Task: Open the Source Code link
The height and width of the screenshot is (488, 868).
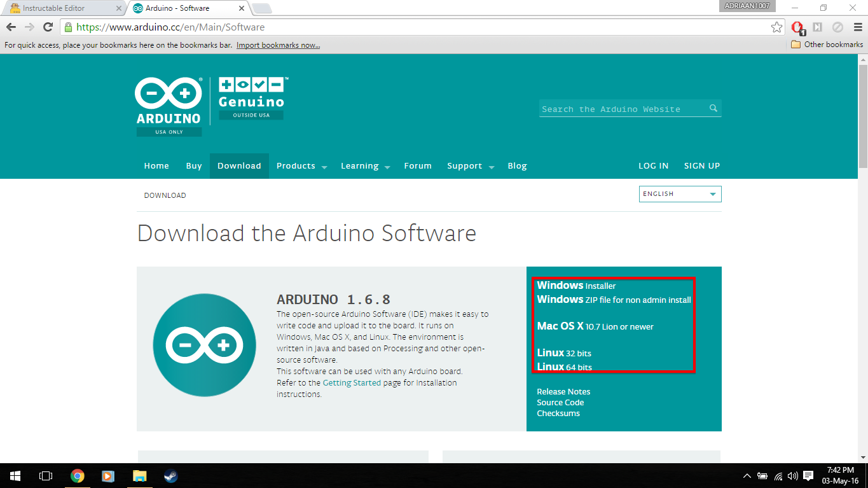Action: [x=560, y=402]
